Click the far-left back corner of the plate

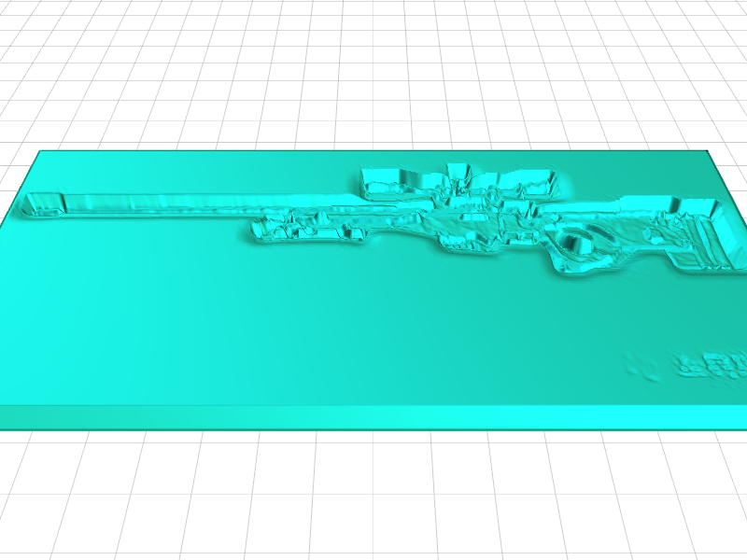coord(39,151)
